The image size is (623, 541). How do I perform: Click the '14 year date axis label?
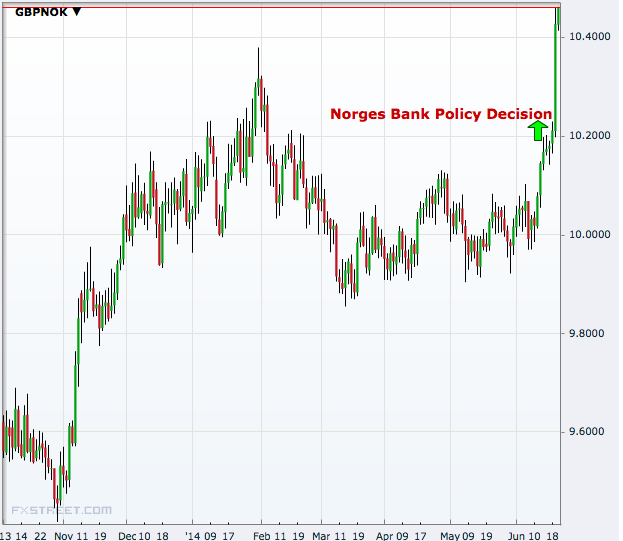point(193,536)
